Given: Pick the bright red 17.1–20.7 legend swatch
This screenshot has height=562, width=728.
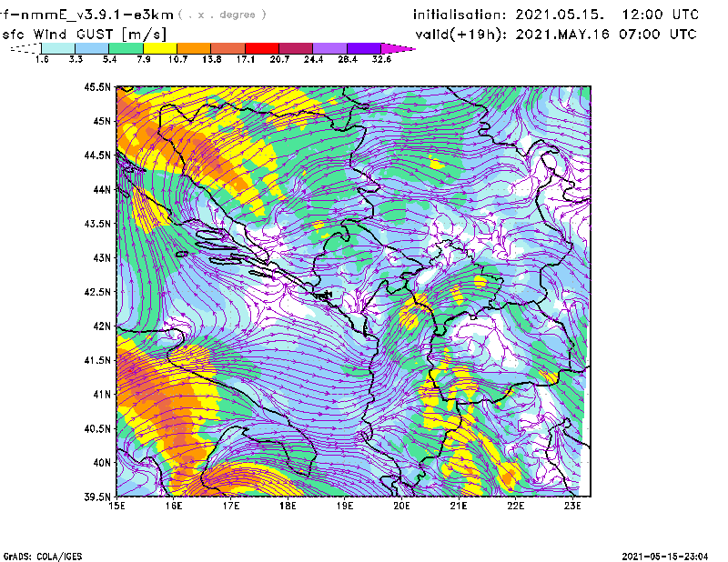Looking at the screenshot, I should click(x=262, y=48).
